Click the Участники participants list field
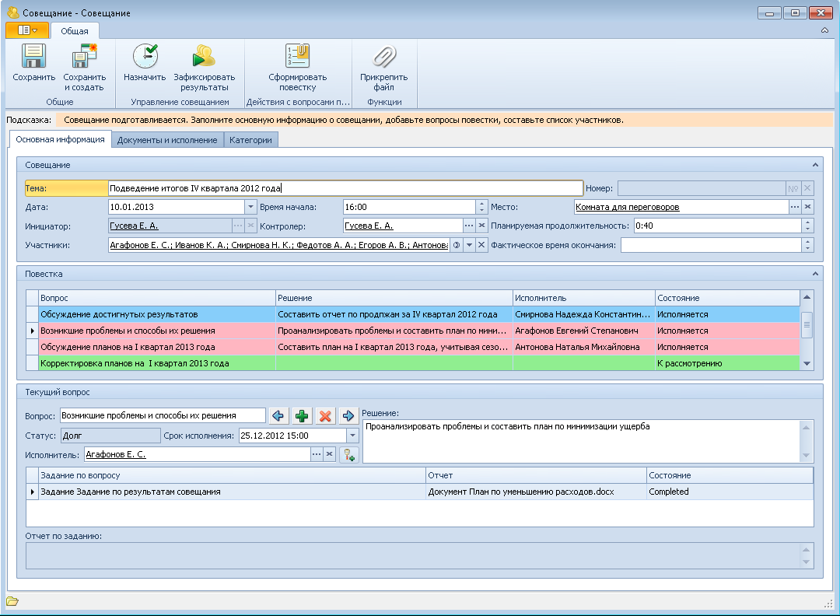840x616 pixels. pyautogui.click(x=278, y=245)
